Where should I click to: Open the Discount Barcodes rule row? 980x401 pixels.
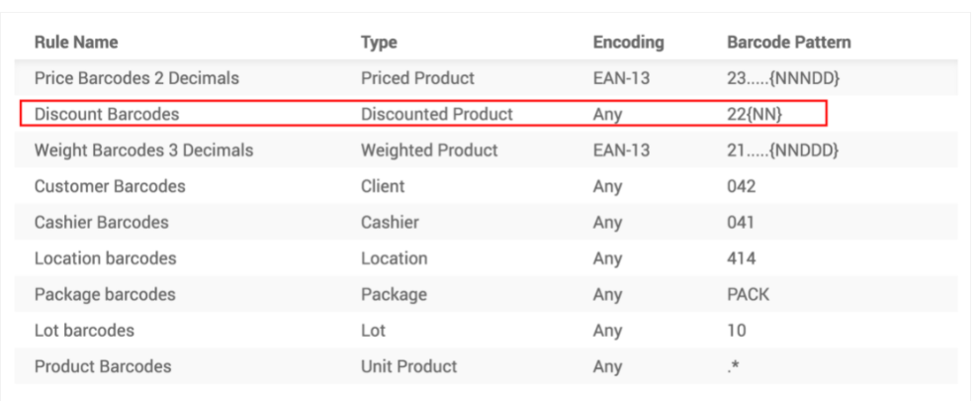[x=486, y=114]
